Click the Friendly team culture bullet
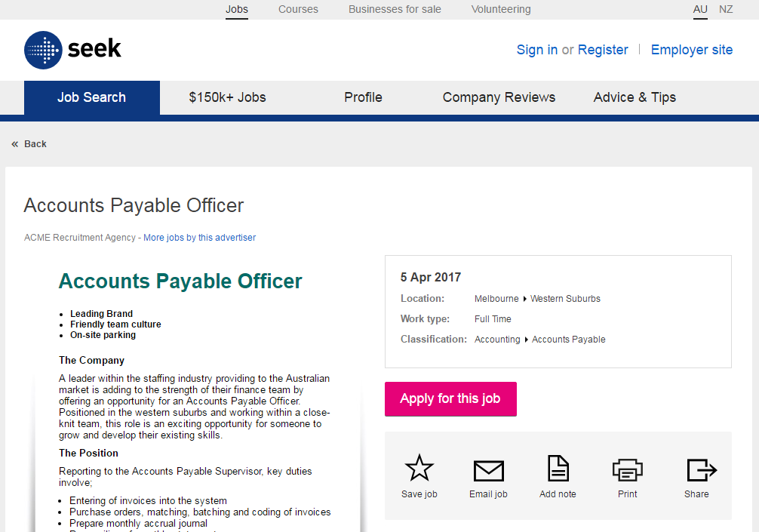This screenshot has height=532, width=759. click(115, 324)
